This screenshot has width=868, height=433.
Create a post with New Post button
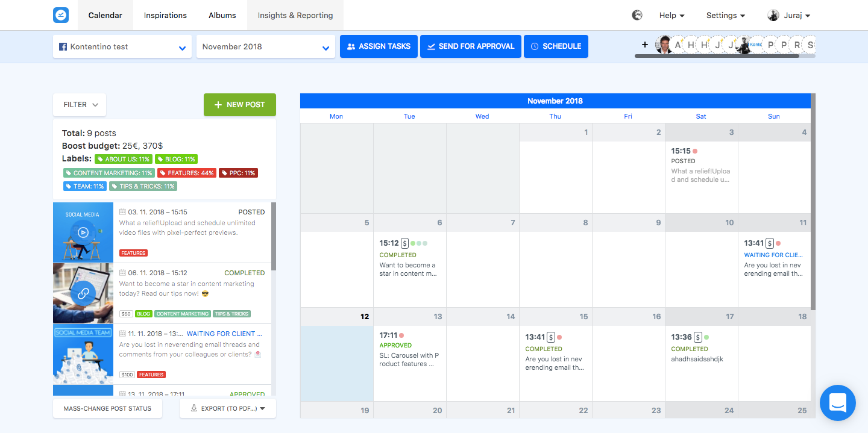point(240,105)
